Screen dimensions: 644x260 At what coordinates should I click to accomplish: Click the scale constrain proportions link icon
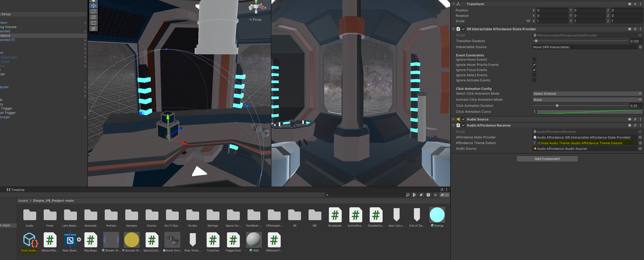click(x=528, y=21)
